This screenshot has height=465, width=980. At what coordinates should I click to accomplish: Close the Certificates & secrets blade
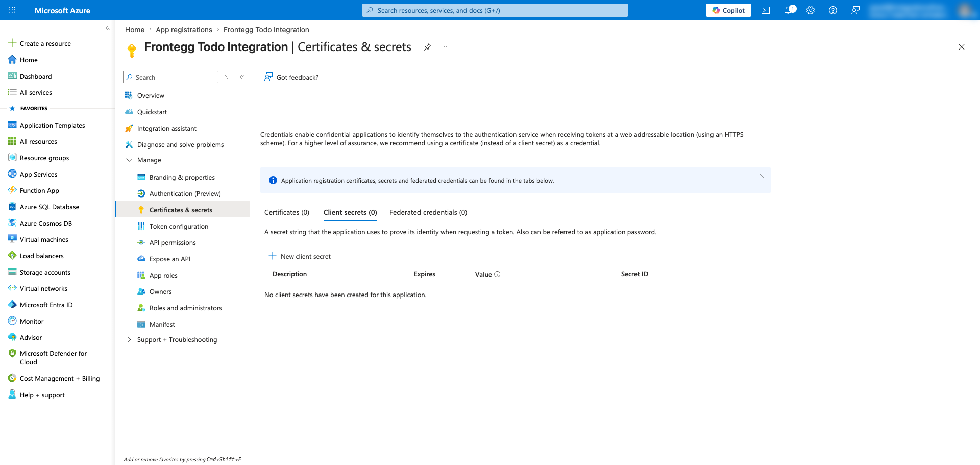click(x=962, y=47)
